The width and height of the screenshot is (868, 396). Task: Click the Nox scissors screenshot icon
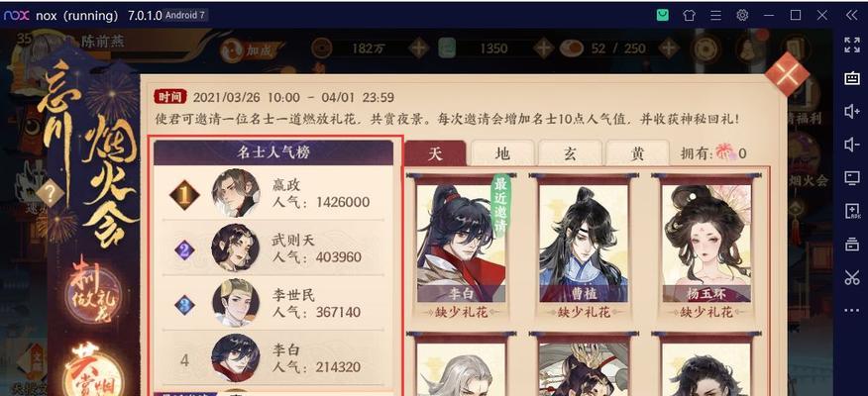coord(851,277)
